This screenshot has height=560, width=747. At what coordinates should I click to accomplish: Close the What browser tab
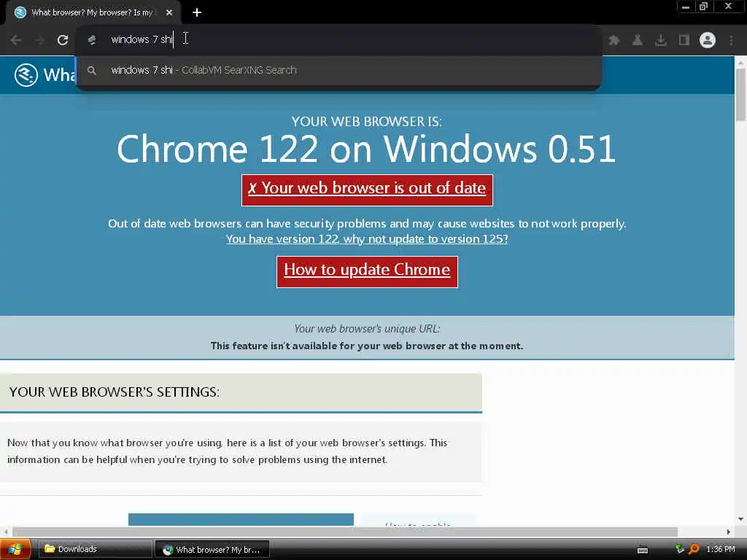[x=169, y=13]
